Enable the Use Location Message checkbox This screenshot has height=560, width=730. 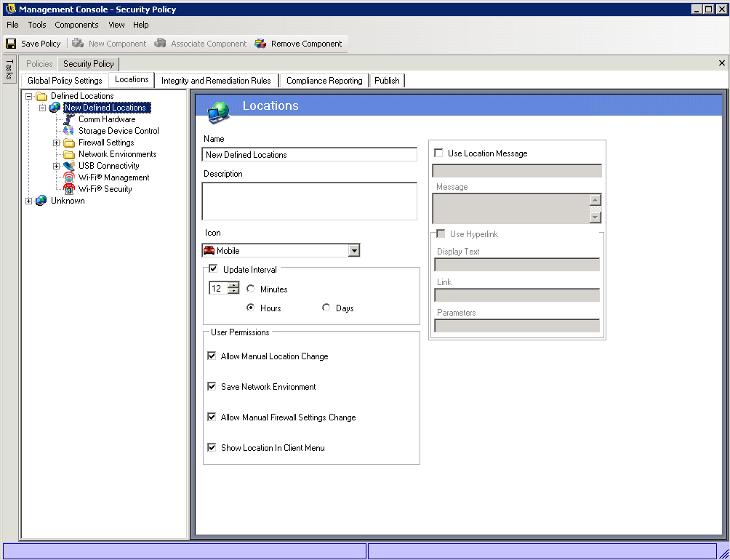tap(438, 153)
